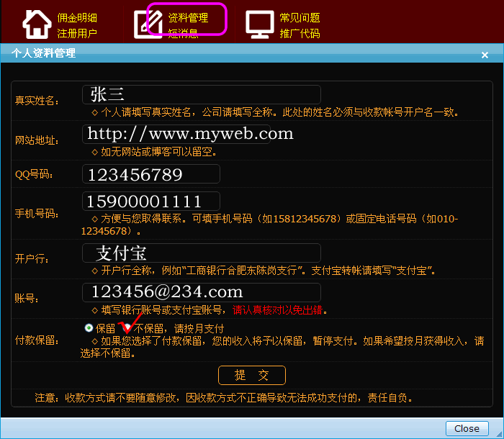
Task: Open 推广代码 promotion code
Action: pos(300,33)
